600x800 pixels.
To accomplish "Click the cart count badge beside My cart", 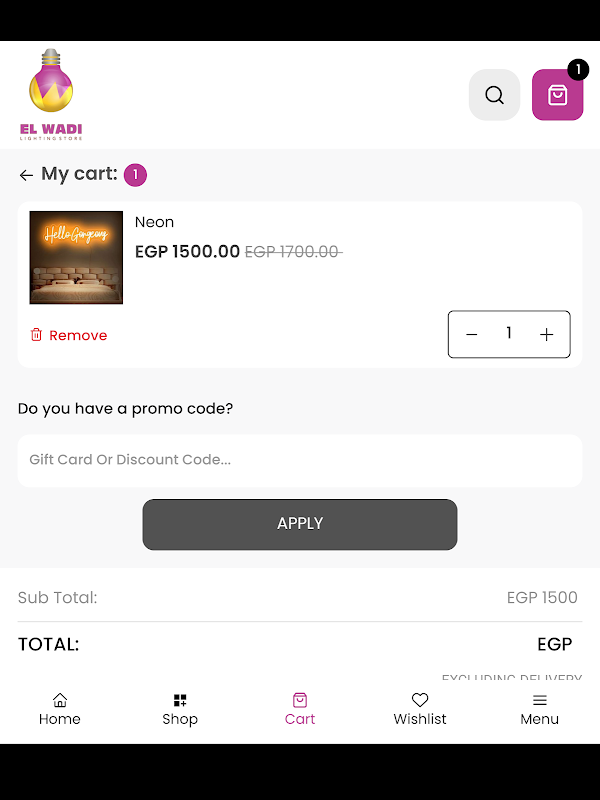I will click(135, 175).
